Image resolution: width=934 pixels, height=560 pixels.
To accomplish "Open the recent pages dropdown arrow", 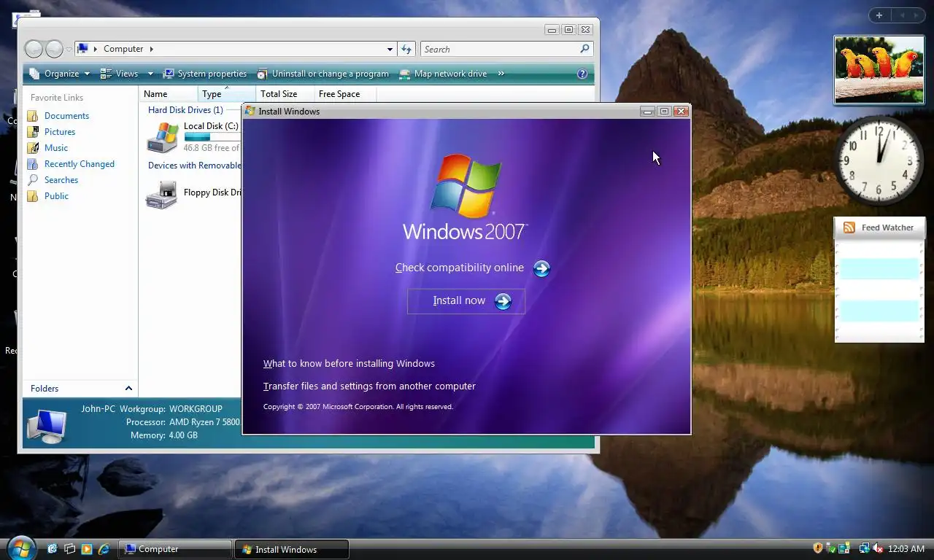I will tap(69, 50).
